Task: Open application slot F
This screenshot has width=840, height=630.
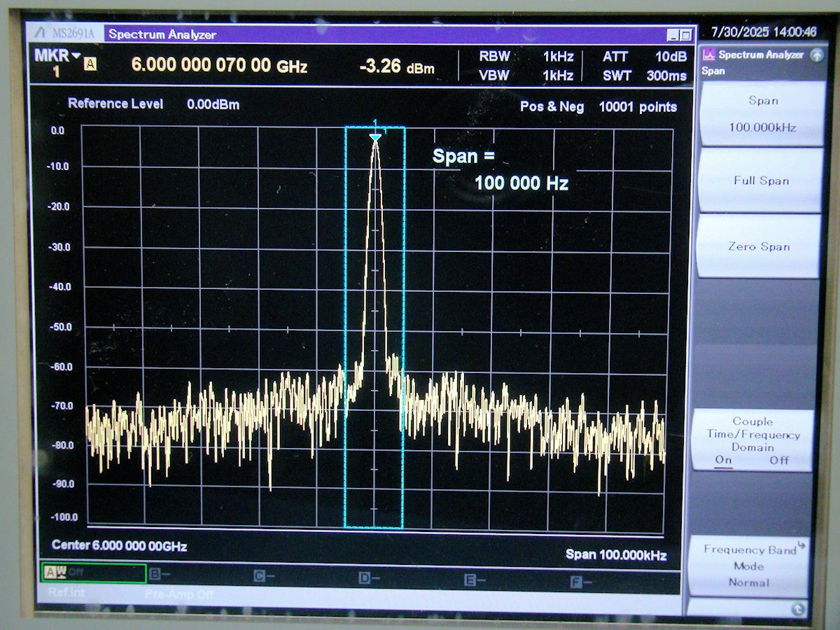Action: point(580,582)
